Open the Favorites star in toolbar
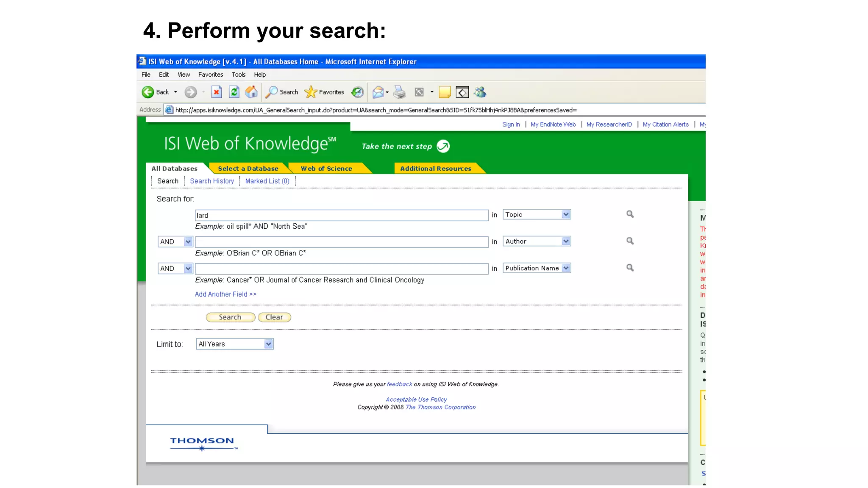868x488 pixels. point(311,92)
